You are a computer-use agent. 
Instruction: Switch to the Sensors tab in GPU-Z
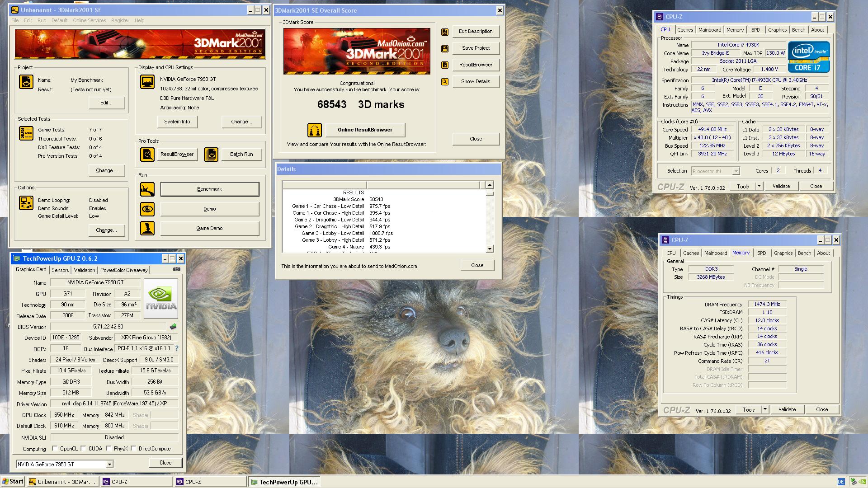pos(60,270)
